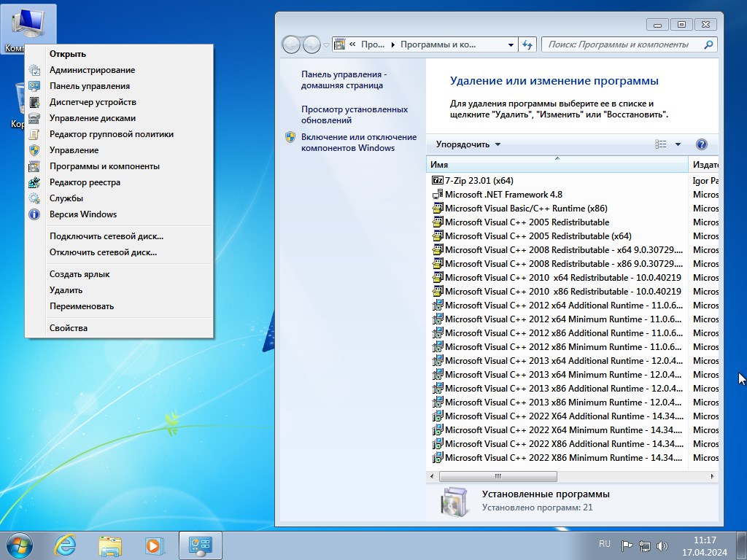Screen dimensions: 747x560
Task: Expand the view options dropdown arrow
Action: click(x=678, y=144)
